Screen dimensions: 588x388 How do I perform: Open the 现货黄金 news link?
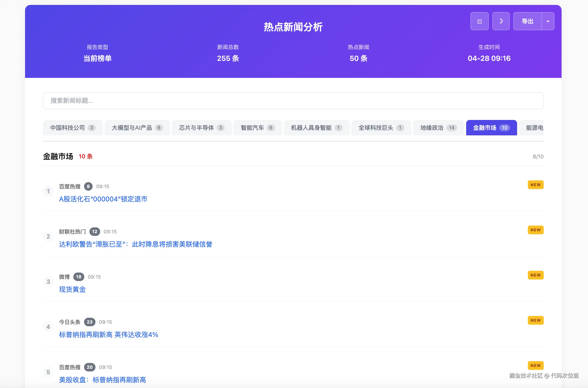pos(72,289)
